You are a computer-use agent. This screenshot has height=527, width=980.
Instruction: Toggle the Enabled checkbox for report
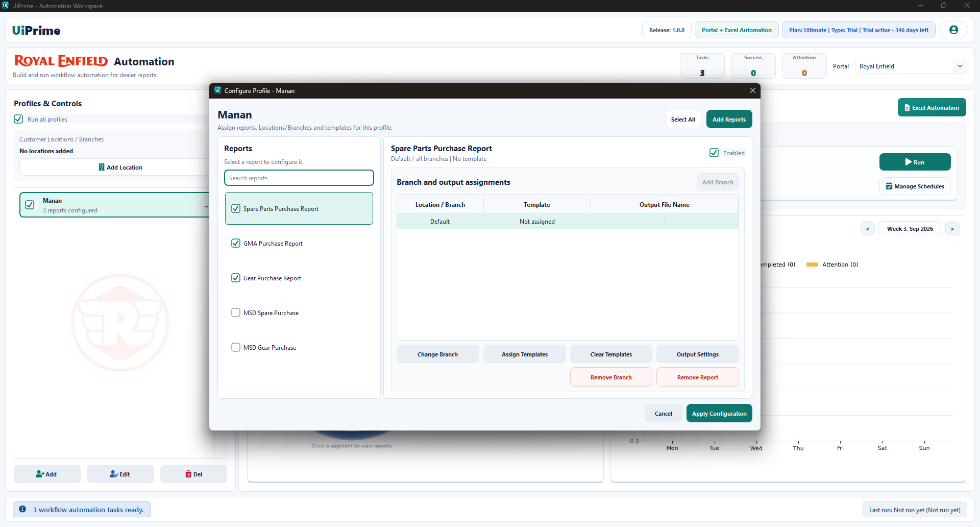click(x=714, y=153)
